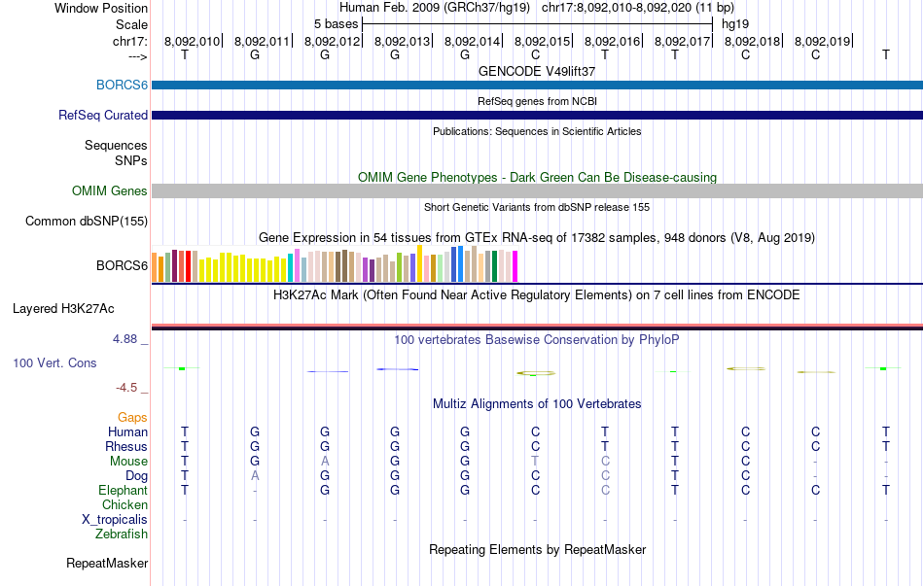
Task: Click the GTEx Gene Expression in 54 tissues title
Action: coord(537,237)
